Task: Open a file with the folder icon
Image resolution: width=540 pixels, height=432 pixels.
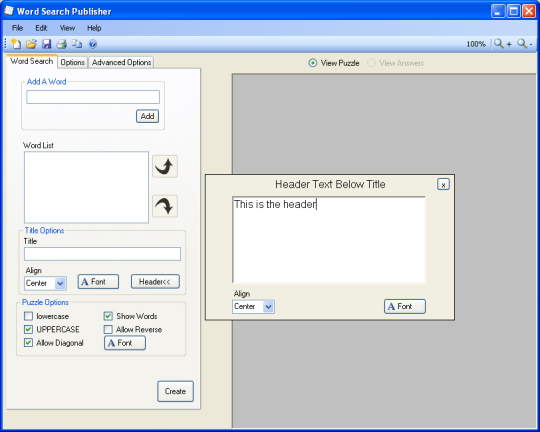Action: [x=31, y=44]
